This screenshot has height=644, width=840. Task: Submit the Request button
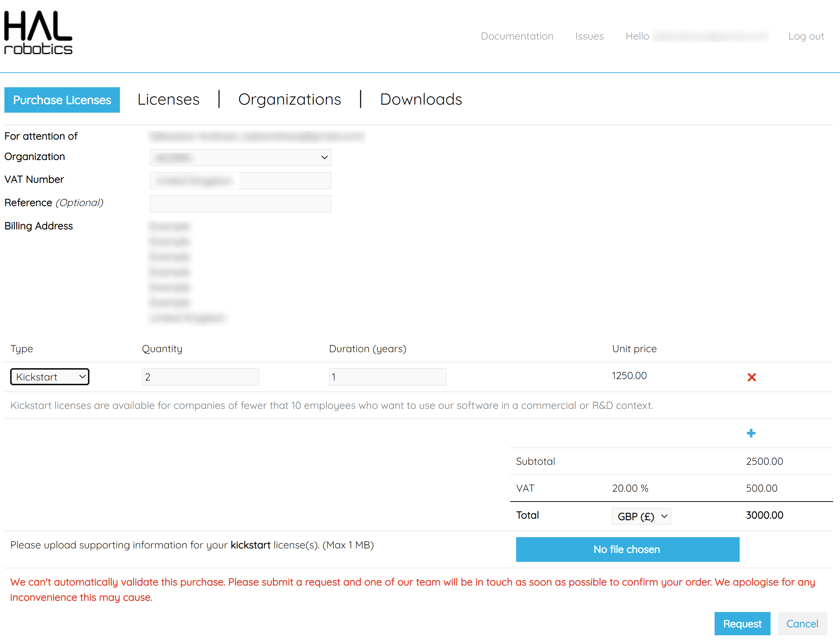(742, 624)
